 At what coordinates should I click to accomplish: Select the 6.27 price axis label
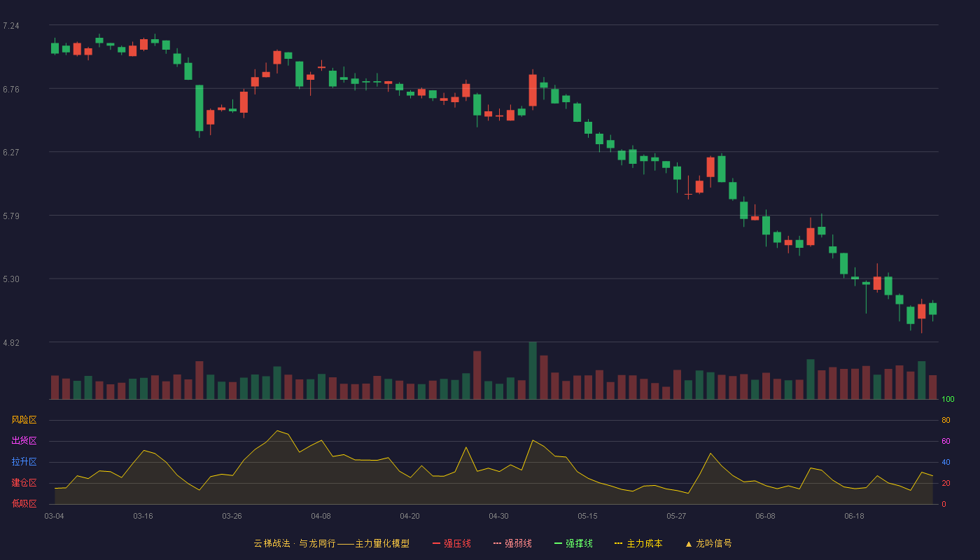(11, 152)
